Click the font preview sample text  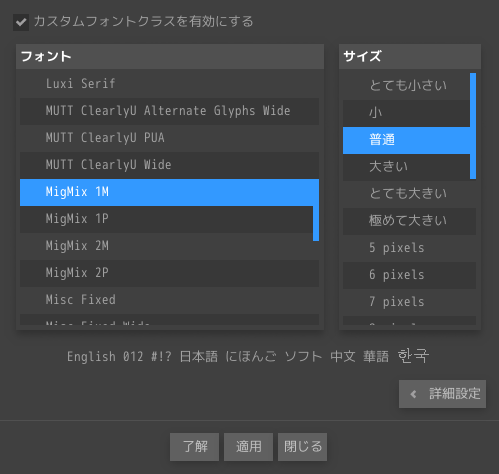pos(248,356)
